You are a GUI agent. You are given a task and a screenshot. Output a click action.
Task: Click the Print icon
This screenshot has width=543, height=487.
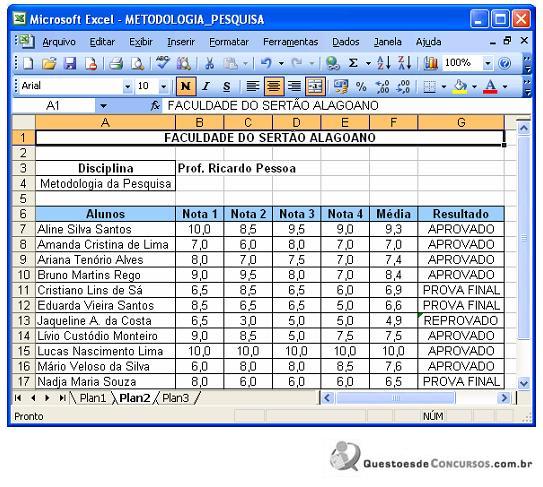(x=116, y=63)
